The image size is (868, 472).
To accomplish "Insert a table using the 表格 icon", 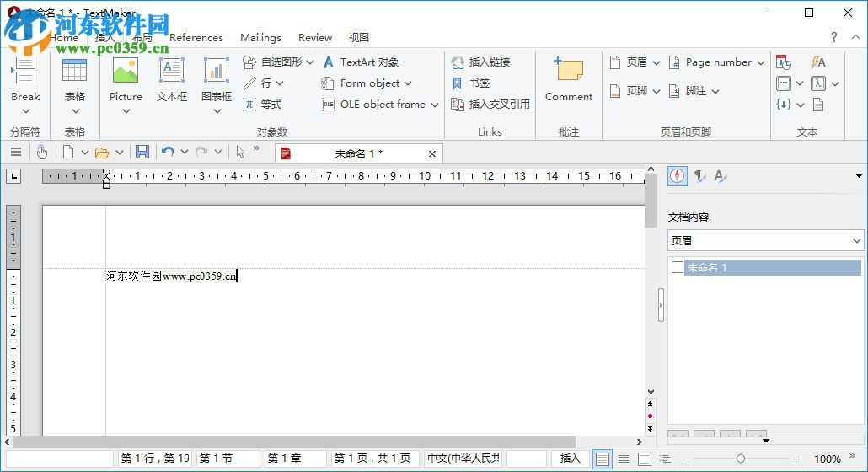I will tap(74, 72).
